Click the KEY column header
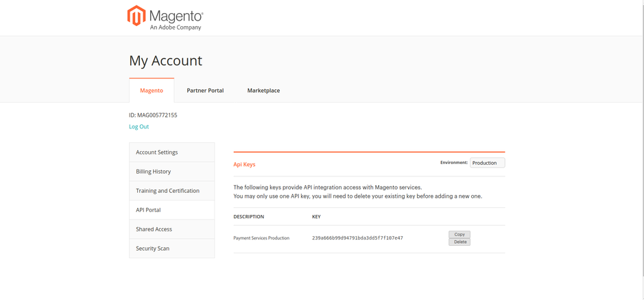 (316, 216)
